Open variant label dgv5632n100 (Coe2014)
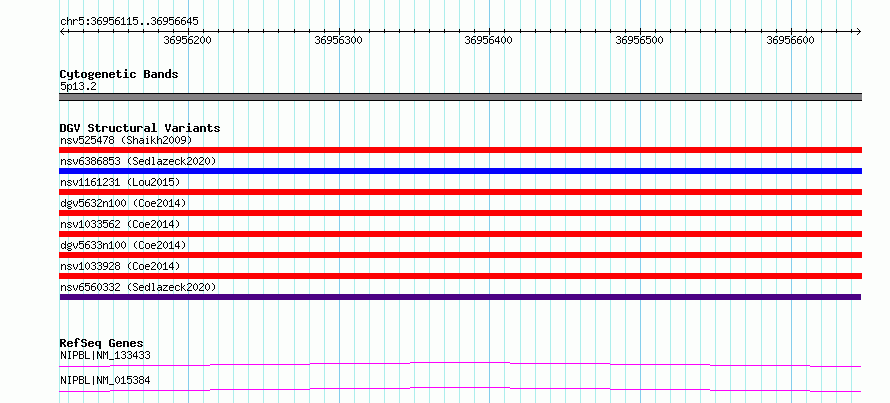 (123, 203)
